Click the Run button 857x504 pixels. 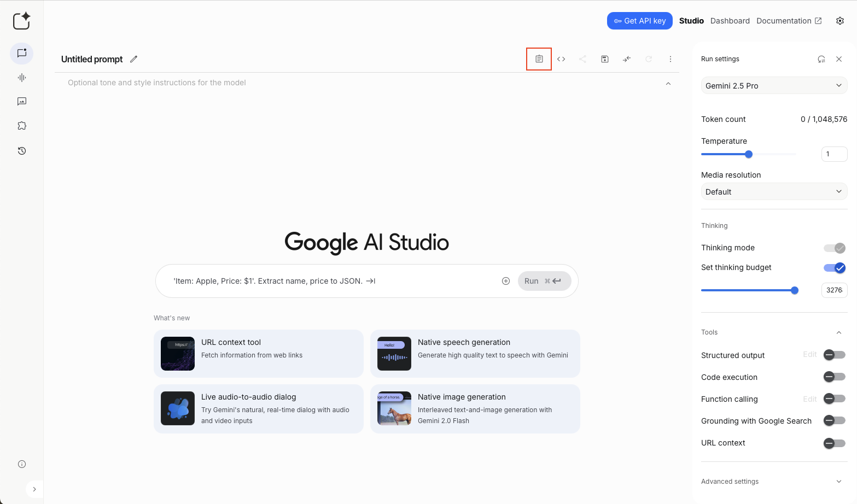click(x=545, y=281)
